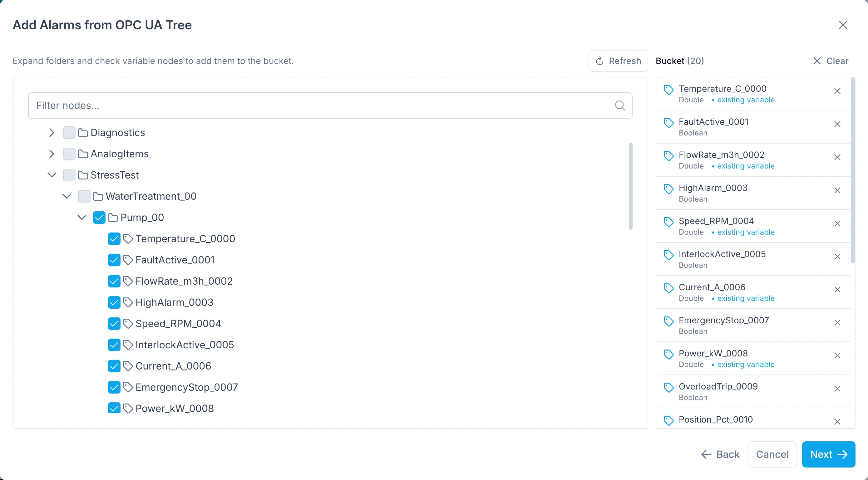868x480 pixels.
Task: Refresh the OPC UA tree
Action: (x=618, y=61)
